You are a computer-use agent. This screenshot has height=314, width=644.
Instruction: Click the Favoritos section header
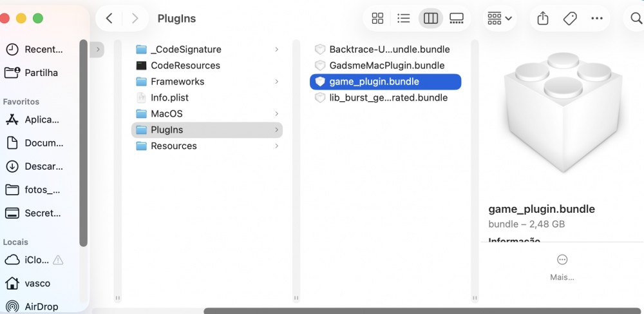point(21,101)
